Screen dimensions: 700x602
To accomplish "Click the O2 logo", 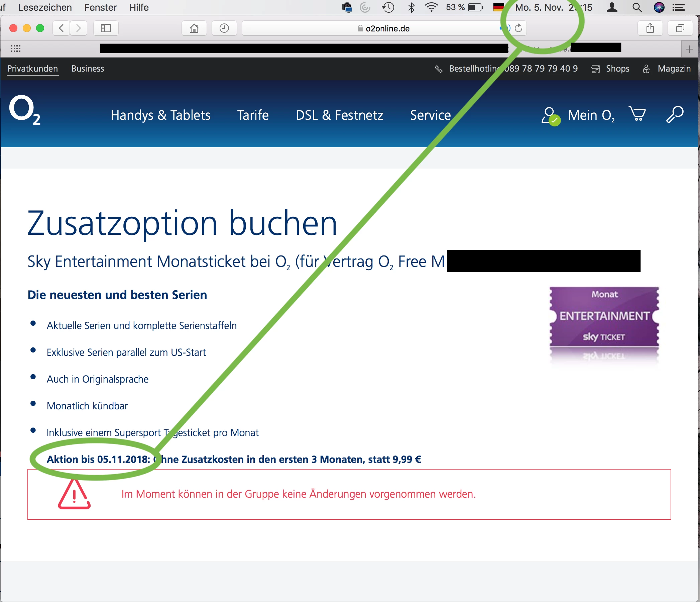I will point(24,110).
